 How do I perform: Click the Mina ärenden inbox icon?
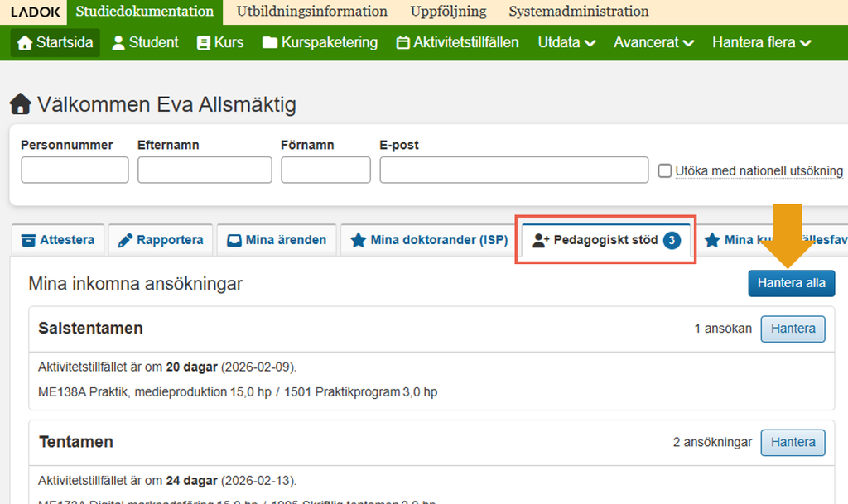(234, 240)
